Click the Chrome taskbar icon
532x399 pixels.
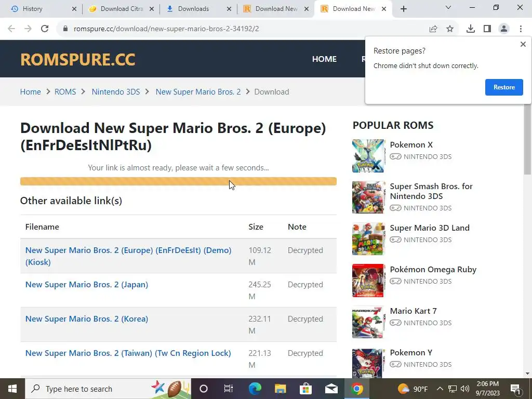[356, 389]
